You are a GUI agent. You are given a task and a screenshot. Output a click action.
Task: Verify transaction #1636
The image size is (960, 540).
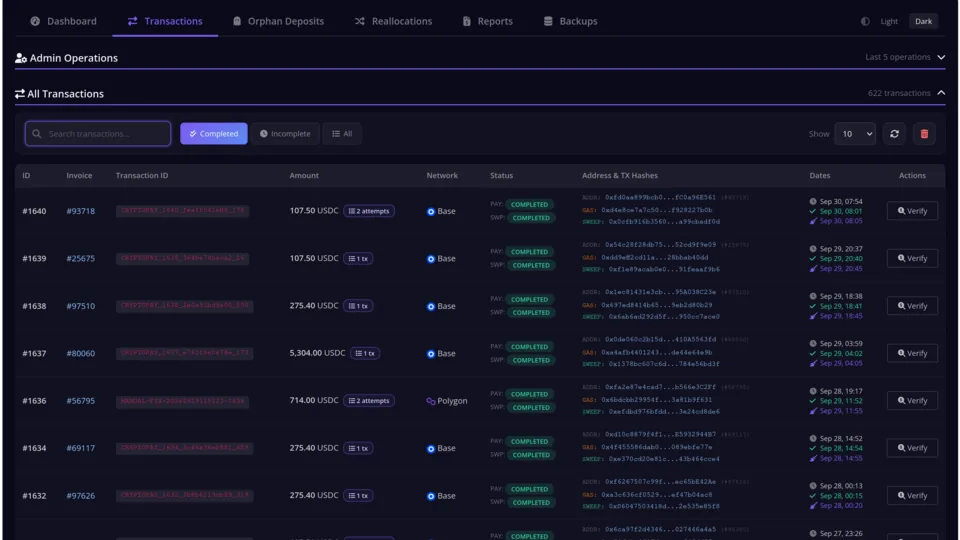click(912, 400)
